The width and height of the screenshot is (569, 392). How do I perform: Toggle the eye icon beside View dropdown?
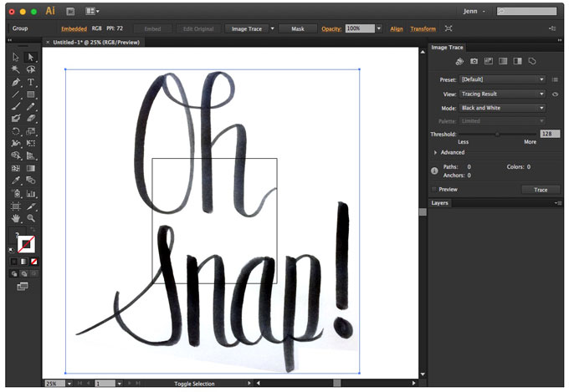(x=556, y=94)
